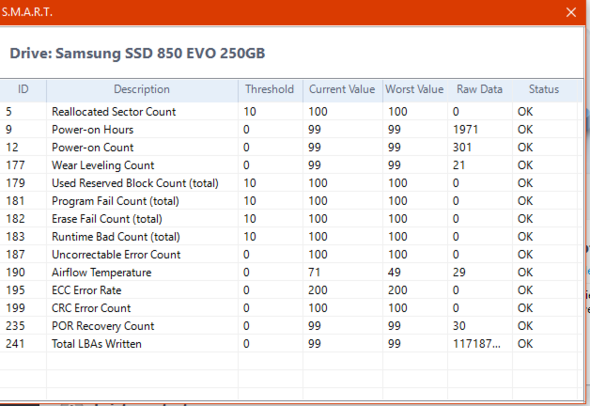The width and height of the screenshot is (590, 406).
Task: Select the Power-on Hours row
Action: [289, 129]
